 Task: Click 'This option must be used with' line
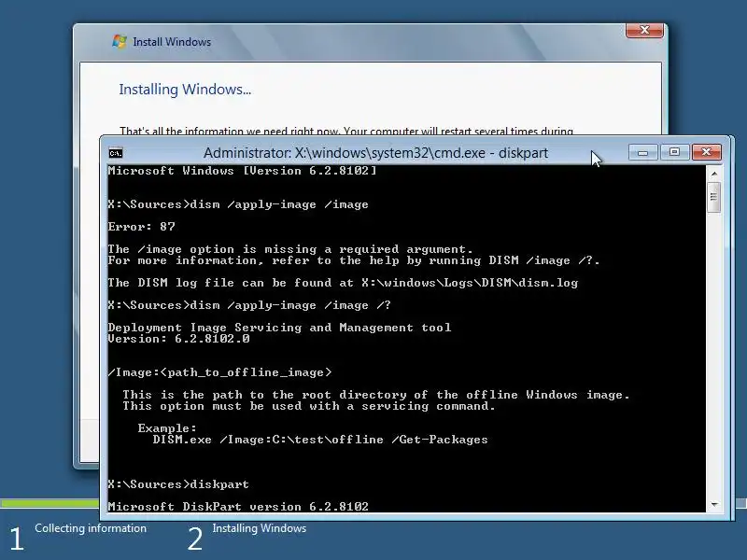(x=309, y=406)
